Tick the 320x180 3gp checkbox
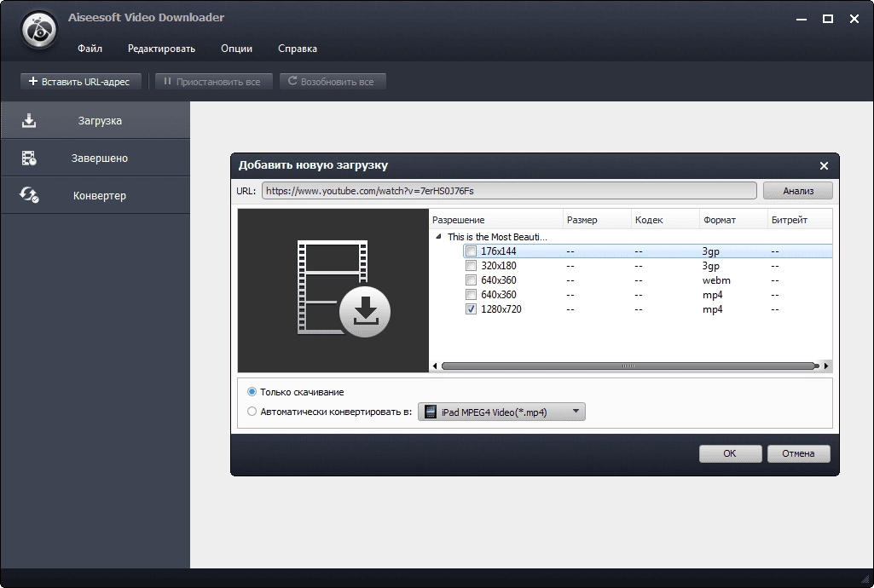874x588 pixels. 471,266
